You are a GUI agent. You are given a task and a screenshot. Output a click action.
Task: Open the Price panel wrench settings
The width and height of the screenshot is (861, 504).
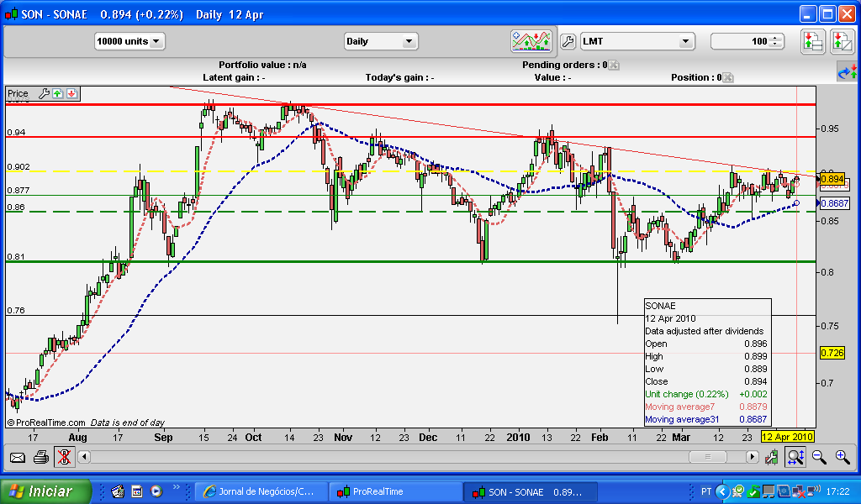[44, 93]
